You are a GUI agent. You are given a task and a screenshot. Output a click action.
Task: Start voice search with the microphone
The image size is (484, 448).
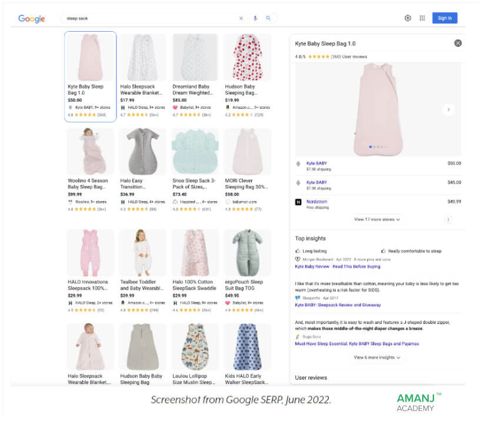point(255,18)
